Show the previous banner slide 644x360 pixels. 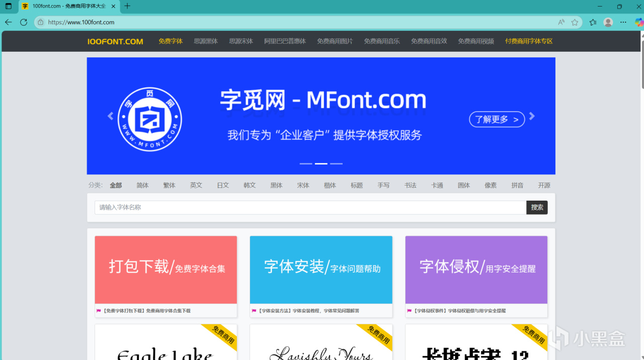(x=111, y=116)
